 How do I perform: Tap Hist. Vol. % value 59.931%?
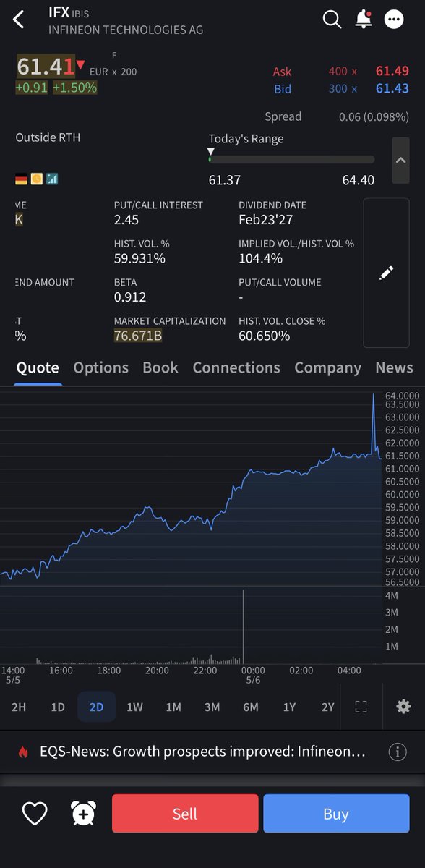click(x=139, y=258)
